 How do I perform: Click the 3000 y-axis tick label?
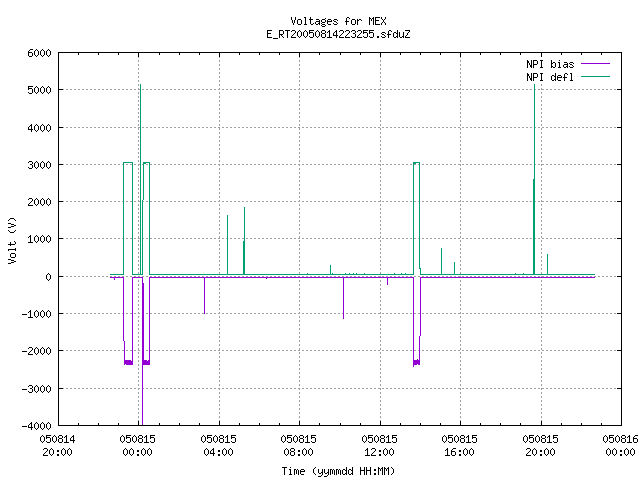(39, 165)
